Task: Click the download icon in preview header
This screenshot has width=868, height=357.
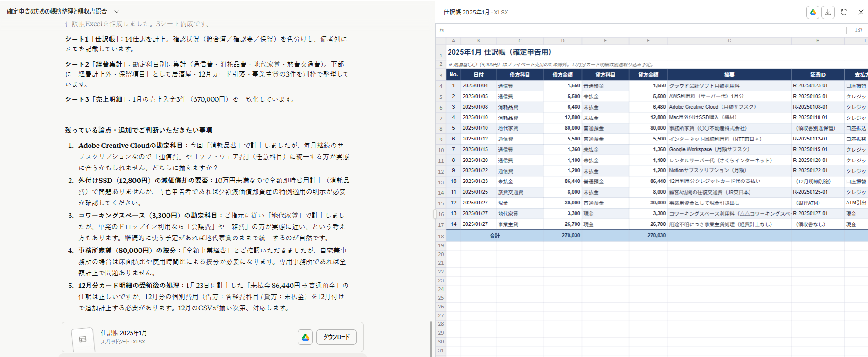Action: (828, 13)
